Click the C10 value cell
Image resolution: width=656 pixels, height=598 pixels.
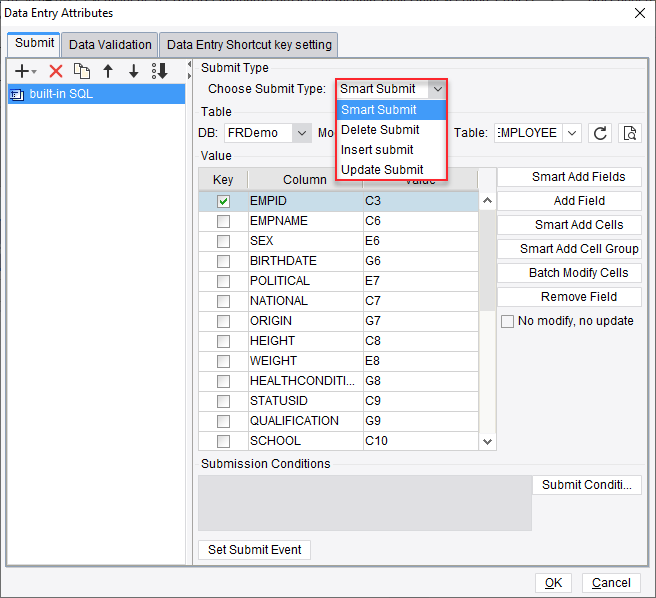[420, 441]
